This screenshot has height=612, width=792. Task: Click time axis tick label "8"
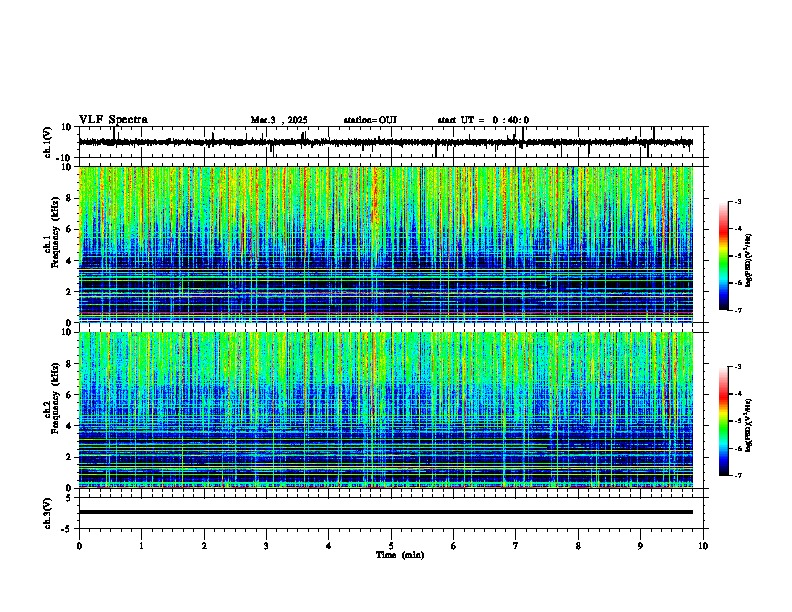pyautogui.click(x=578, y=546)
